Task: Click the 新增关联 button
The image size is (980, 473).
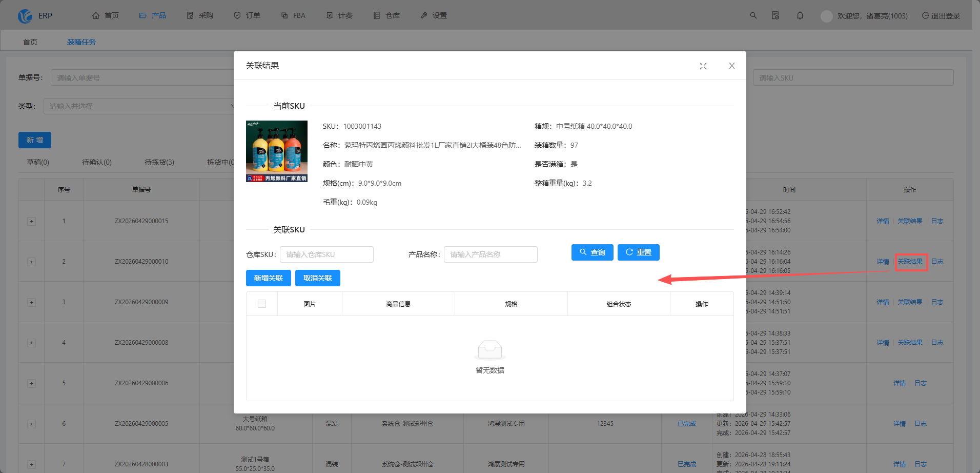Action: point(269,278)
